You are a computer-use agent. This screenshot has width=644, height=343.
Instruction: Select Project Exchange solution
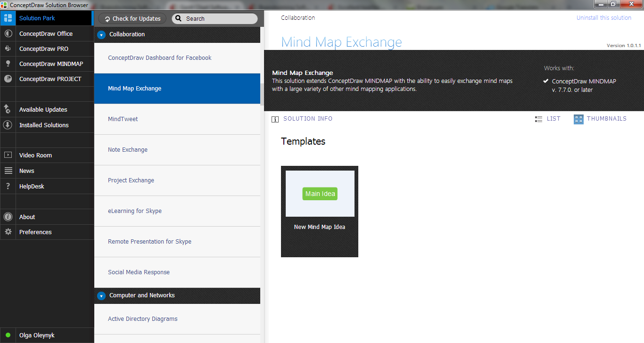[177, 180]
